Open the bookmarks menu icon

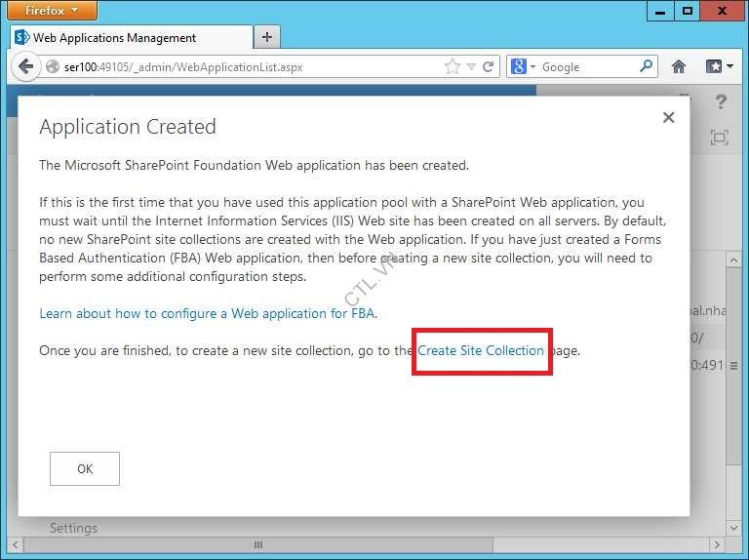point(719,67)
